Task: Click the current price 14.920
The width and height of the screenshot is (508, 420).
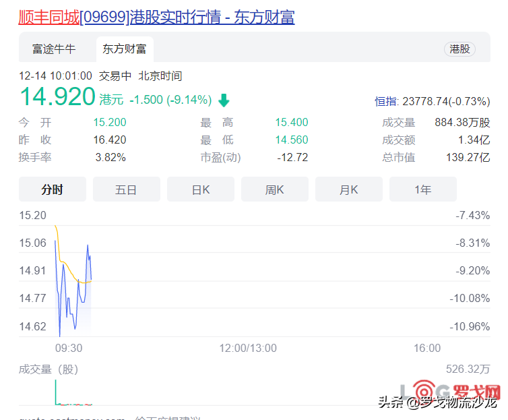Action: [x=57, y=96]
